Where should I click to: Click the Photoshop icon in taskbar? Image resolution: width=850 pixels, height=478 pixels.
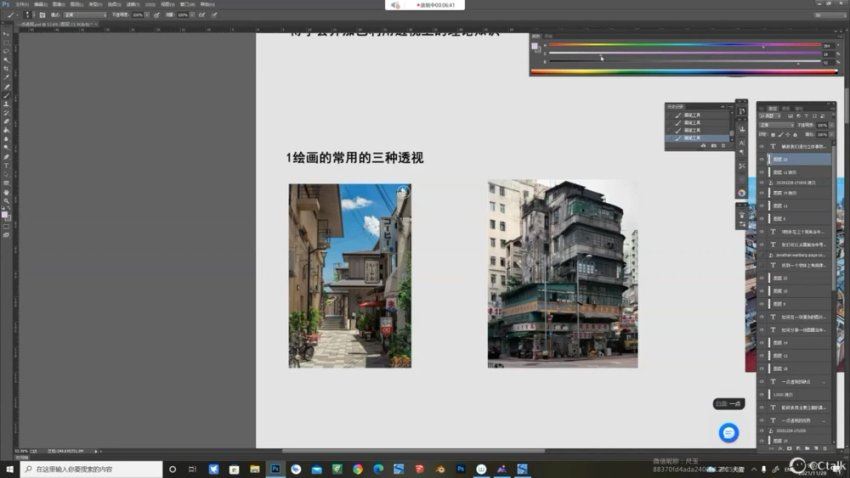275,469
